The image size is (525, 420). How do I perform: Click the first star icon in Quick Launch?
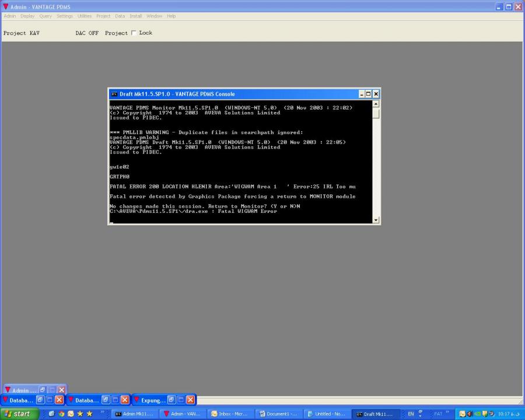tap(80, 414)
